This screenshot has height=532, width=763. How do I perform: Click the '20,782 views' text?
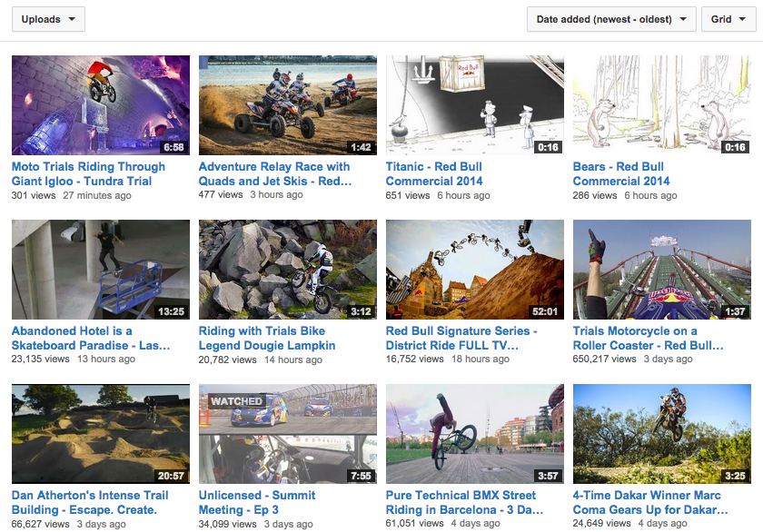pos(227,360)
